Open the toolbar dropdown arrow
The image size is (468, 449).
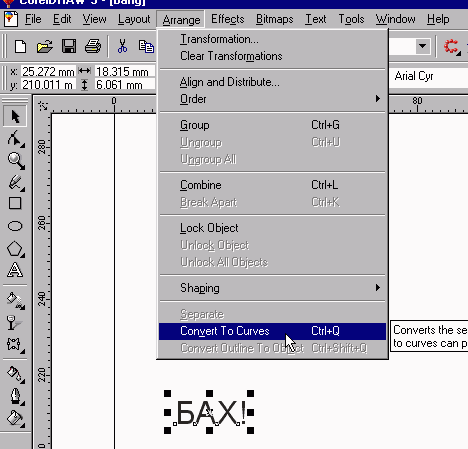tap(422, 46)
